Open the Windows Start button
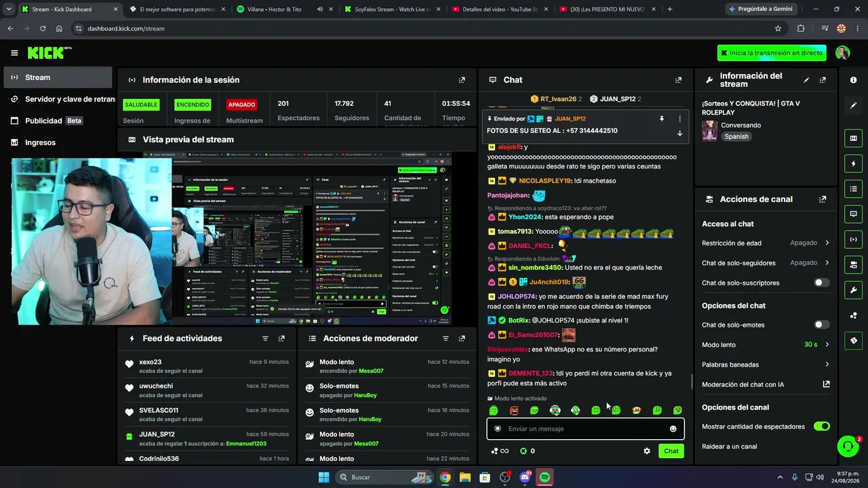Viewport: 868px width, 488px height. point(323,477)
